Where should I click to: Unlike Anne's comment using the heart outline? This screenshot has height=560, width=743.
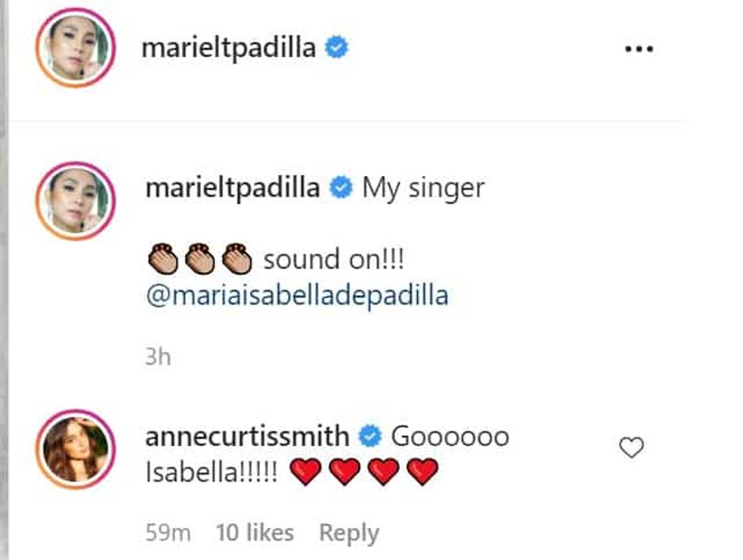coord(631,447)
